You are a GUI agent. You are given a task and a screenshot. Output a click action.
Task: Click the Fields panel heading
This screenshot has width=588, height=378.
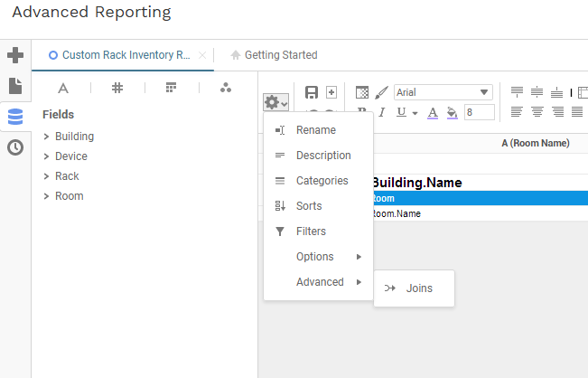58,115
